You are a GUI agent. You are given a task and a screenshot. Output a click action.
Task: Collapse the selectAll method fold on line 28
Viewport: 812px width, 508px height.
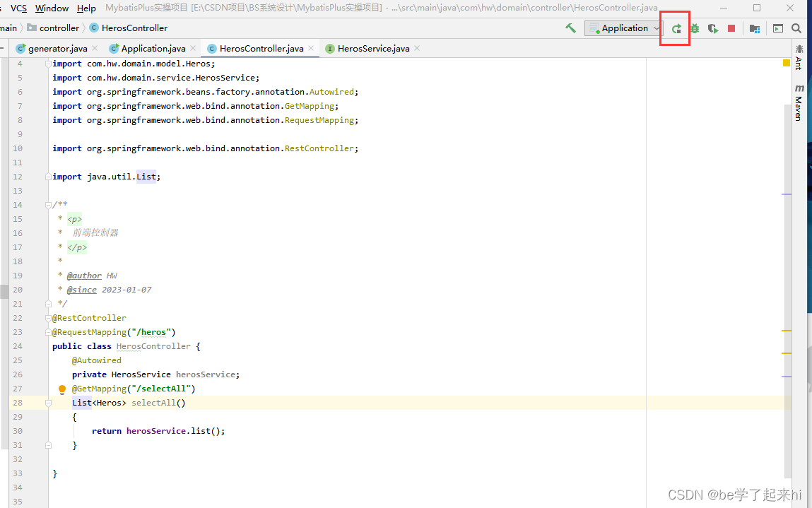48,403
